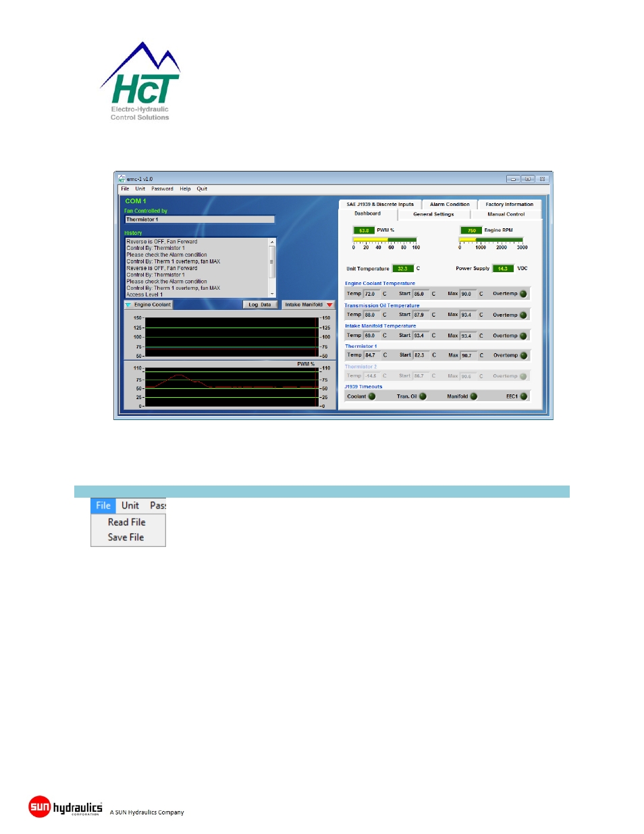The width and height of the screenshot is (644, 834).
Task: Click the Sun Hydraulics logo in footer
Action: coord(65,806)
